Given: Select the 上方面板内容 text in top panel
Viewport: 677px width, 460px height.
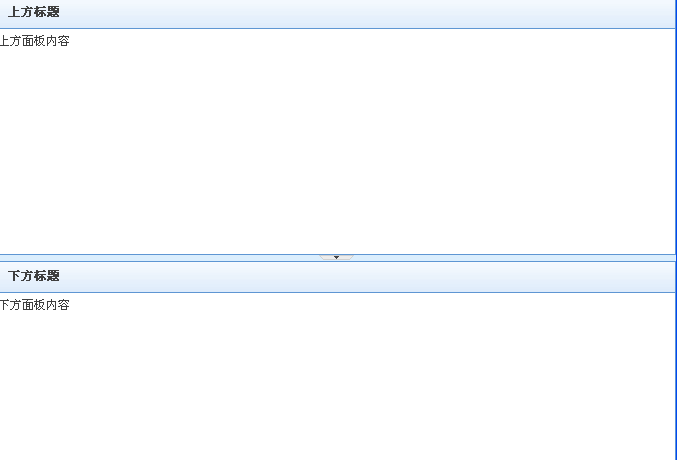Looking at the screenshot, I should click(x=35, y=41).
